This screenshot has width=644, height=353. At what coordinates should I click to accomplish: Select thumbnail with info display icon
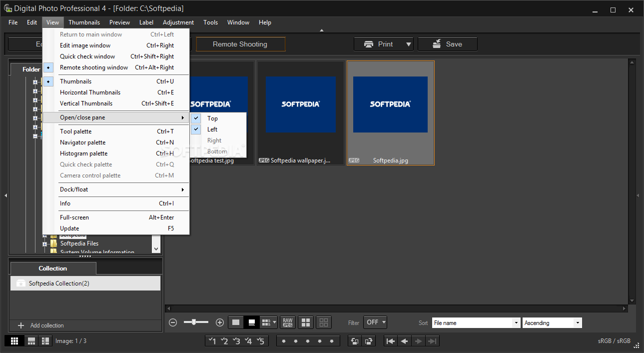[x=252, y=322]
